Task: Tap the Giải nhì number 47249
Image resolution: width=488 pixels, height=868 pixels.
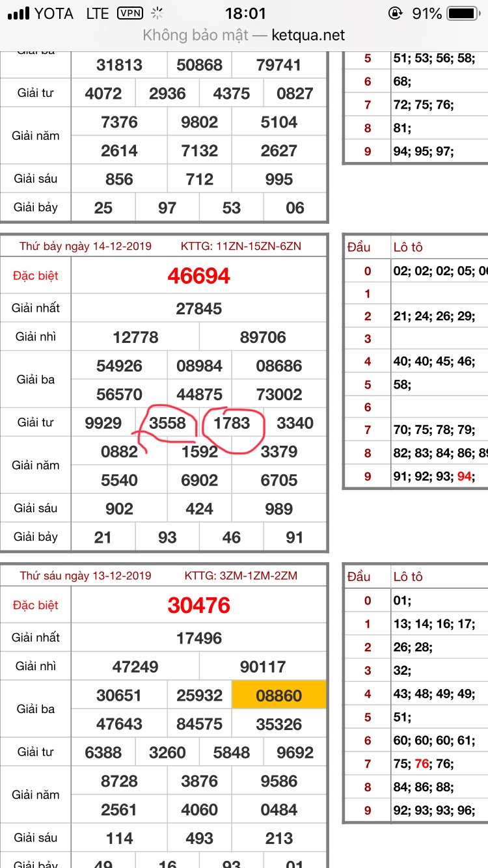Action: coord(135,666)
